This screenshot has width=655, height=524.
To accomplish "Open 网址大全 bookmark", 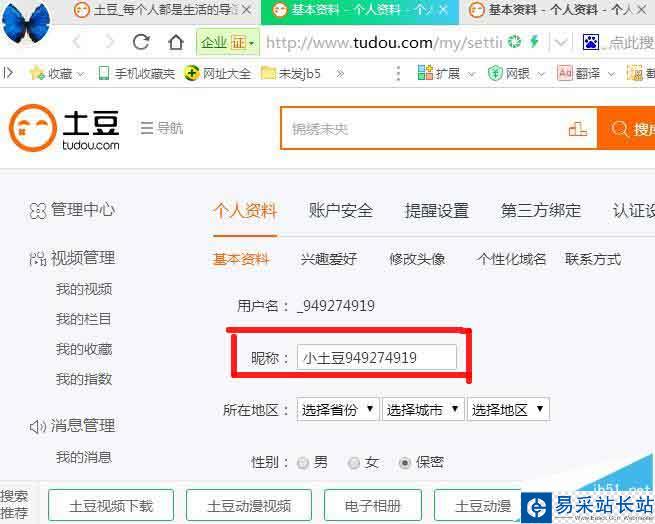I will pos(218,74).
